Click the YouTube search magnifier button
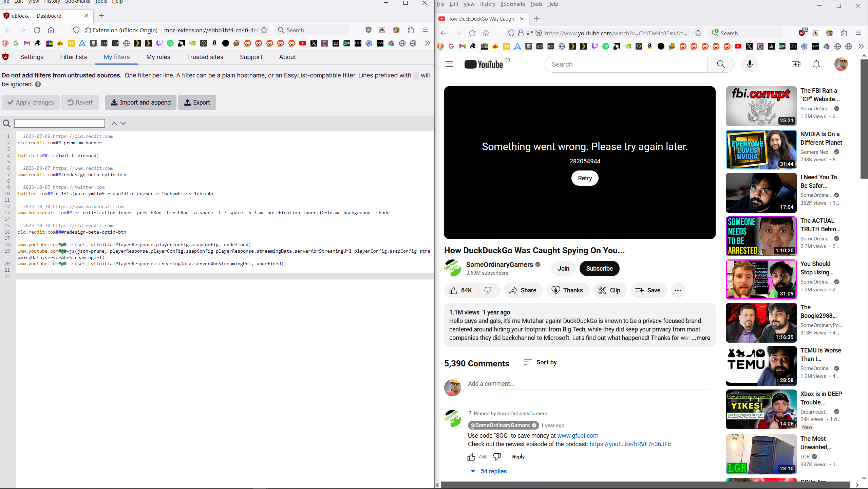The height and width of the screenshot is (489, 868). 721,64
